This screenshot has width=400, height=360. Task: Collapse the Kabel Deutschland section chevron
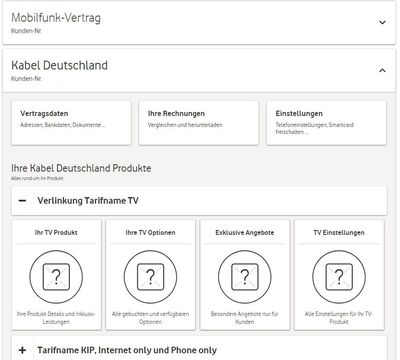pyautogui.click(x=382, y=70)
